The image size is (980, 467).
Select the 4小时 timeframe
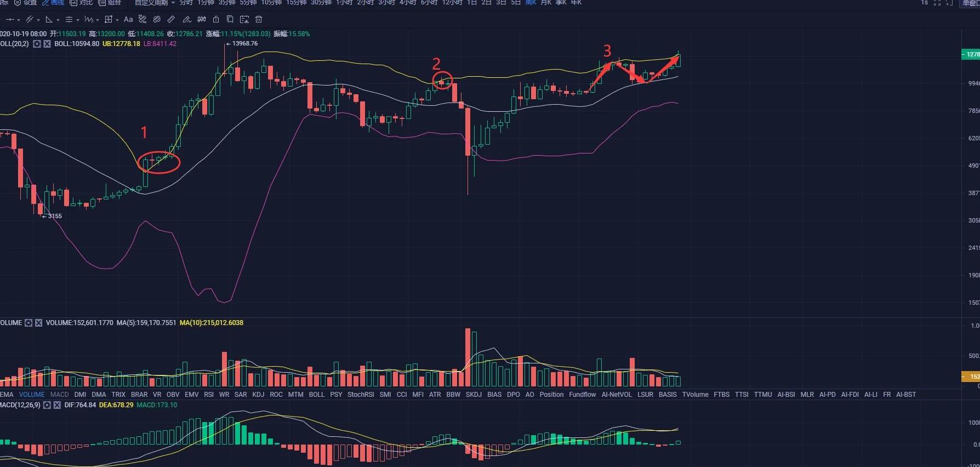click(x=408, y=2)
